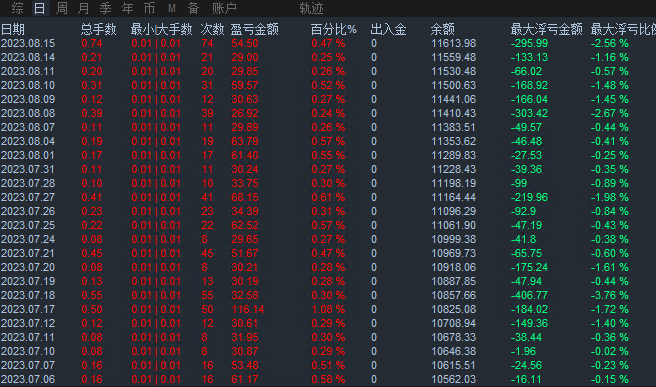Sort by the 总手数 column header
Image resolution: width=656 pixels, height=387 pixels.
click(x=98, y=29)
